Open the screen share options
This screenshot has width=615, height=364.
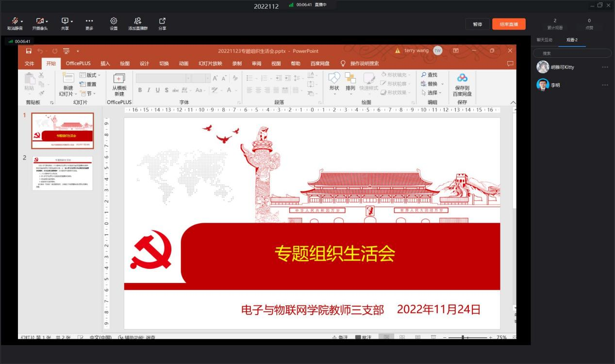tap(64, 20)
